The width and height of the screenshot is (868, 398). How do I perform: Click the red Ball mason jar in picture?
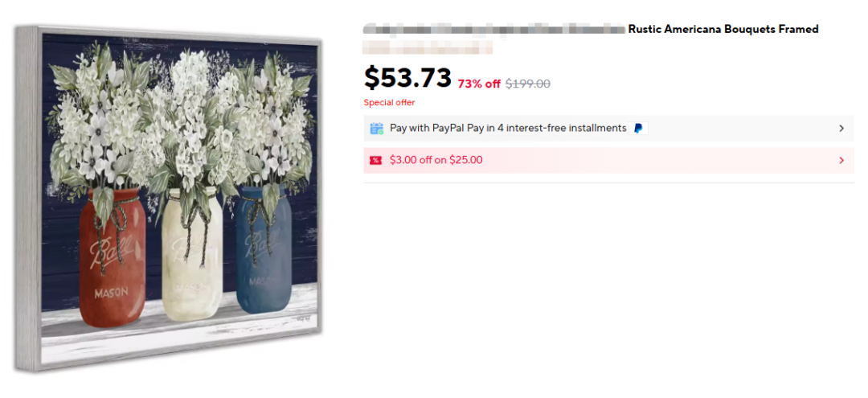[113, 257]
